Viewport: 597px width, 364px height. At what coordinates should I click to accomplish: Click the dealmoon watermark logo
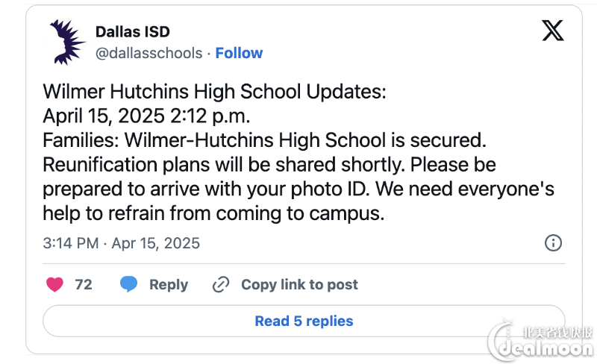pyautogui.click(x=540, y=342)
